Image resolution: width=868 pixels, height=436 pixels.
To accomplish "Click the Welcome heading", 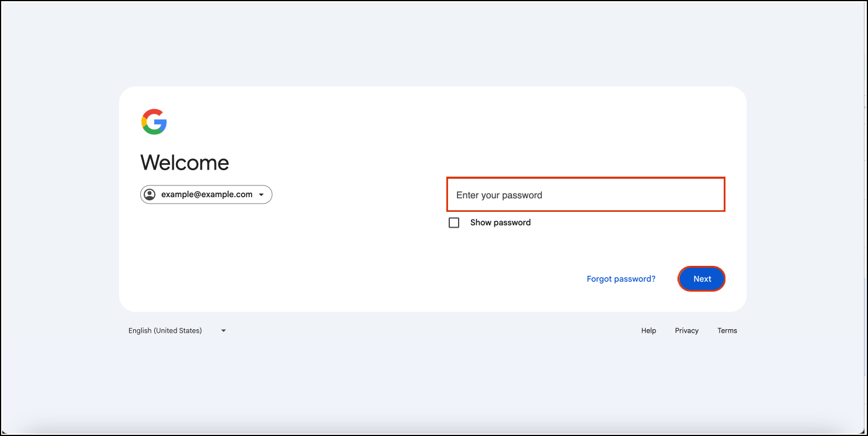I will coord(185,163).
